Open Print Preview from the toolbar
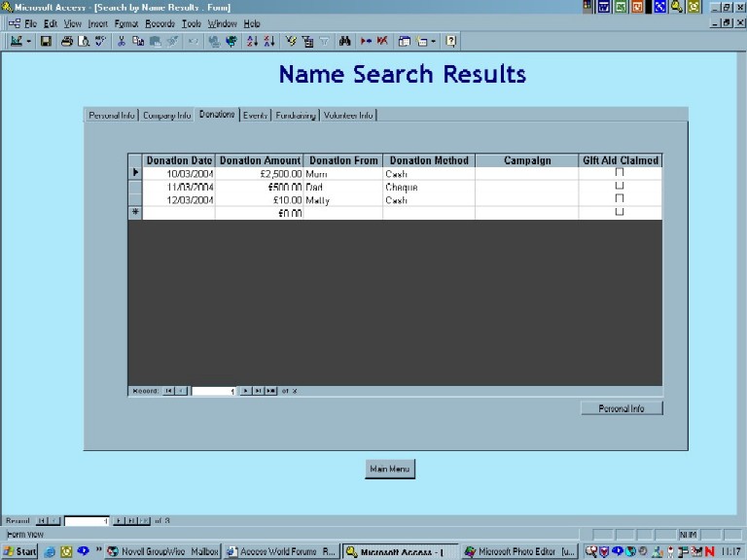The height and width of the screenshot is (560, 747). pyautogui.click(x=84, y=42)
